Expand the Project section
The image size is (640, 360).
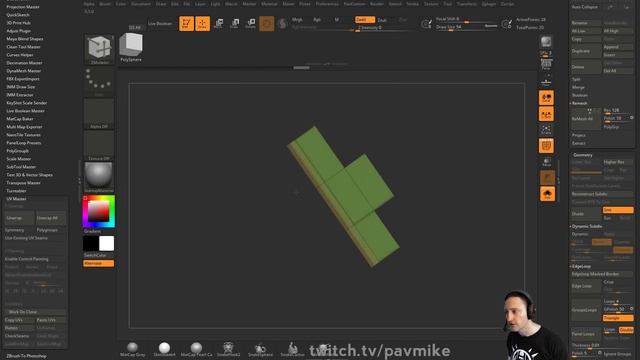coord(578,135)
